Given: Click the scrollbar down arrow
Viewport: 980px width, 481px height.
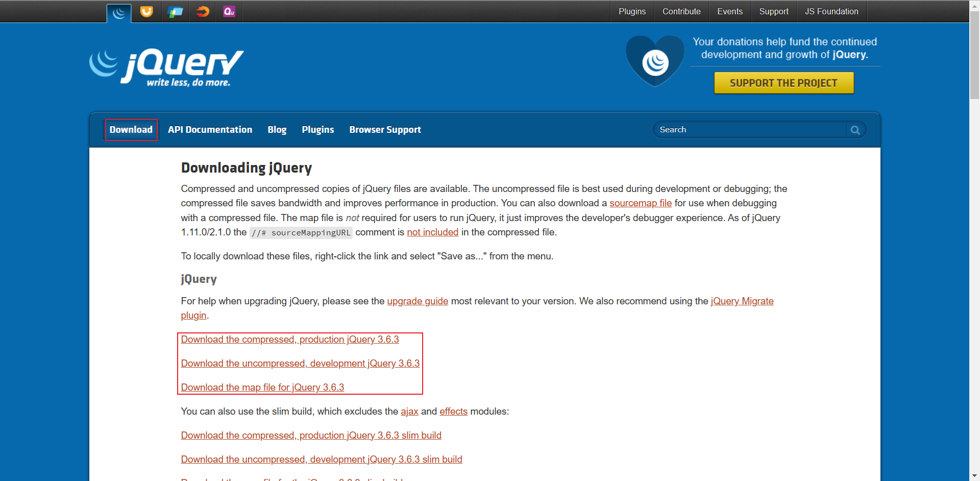Looking at the screenshot, I should pyautogui.click(x=975, y=476).
